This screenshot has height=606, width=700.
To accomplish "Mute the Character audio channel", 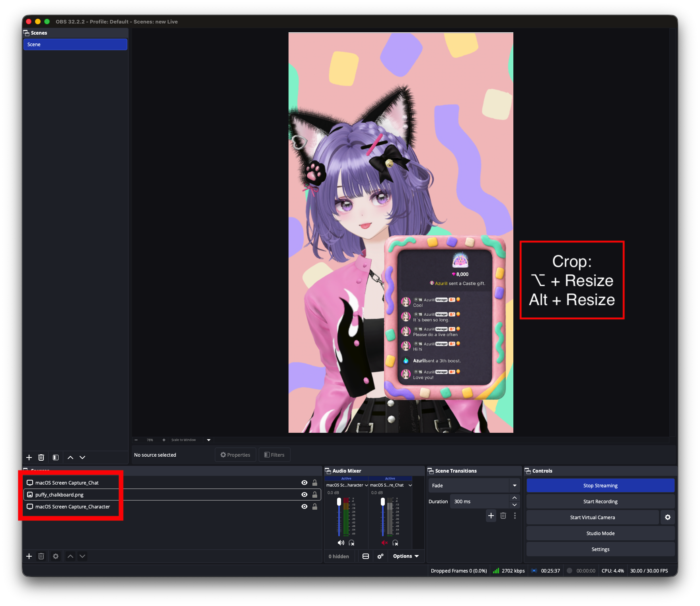I will pos(341,543).
